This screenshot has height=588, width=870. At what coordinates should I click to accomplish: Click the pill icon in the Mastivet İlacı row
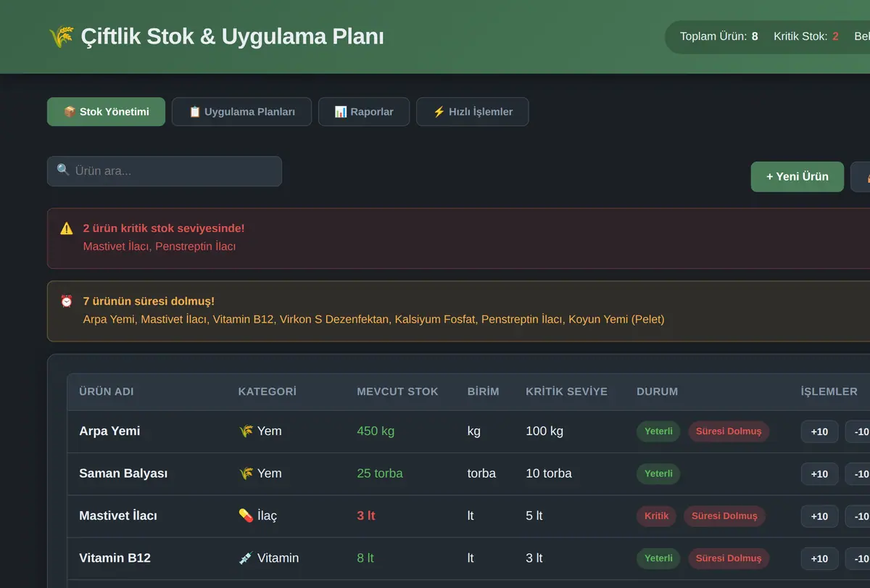click(246, 515)
